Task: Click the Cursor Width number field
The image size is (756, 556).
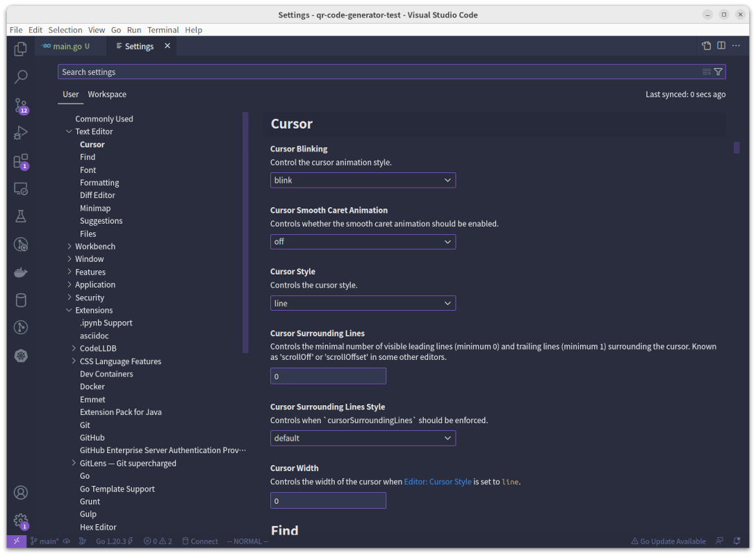Action: coord(328,500)
